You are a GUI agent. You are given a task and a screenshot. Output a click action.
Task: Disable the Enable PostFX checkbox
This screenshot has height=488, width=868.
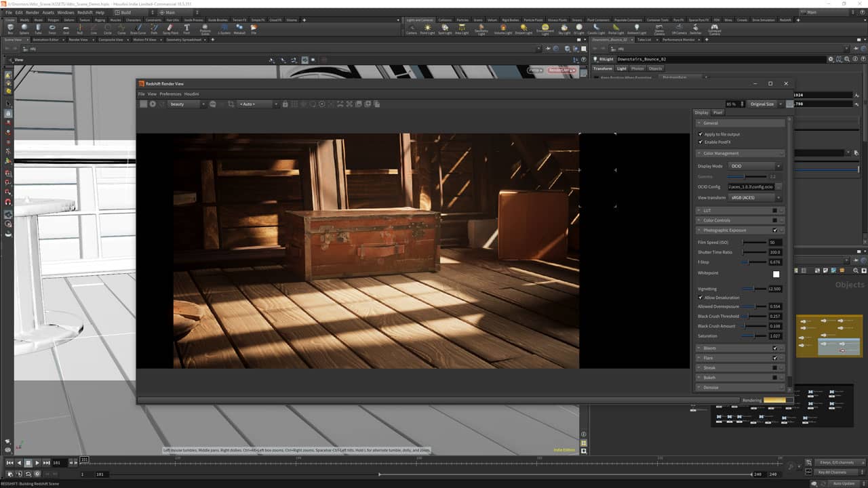click(x=701, y=142)
